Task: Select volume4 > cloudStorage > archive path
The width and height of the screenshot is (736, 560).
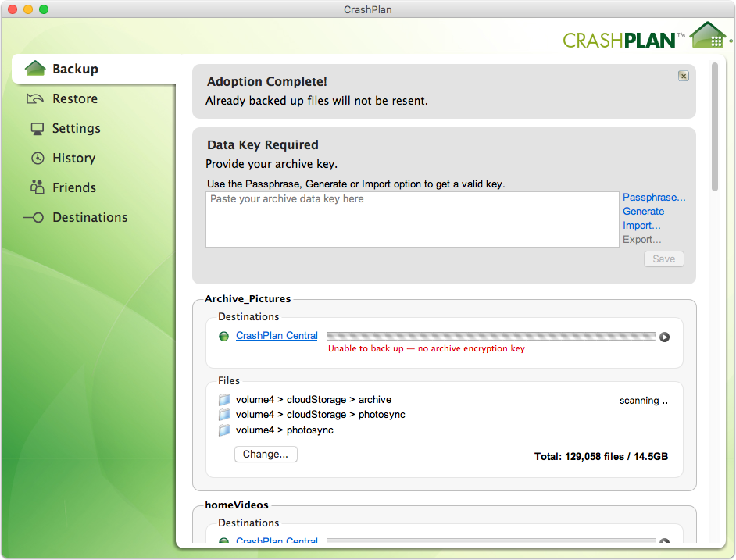Action: (x=313, y=399)
